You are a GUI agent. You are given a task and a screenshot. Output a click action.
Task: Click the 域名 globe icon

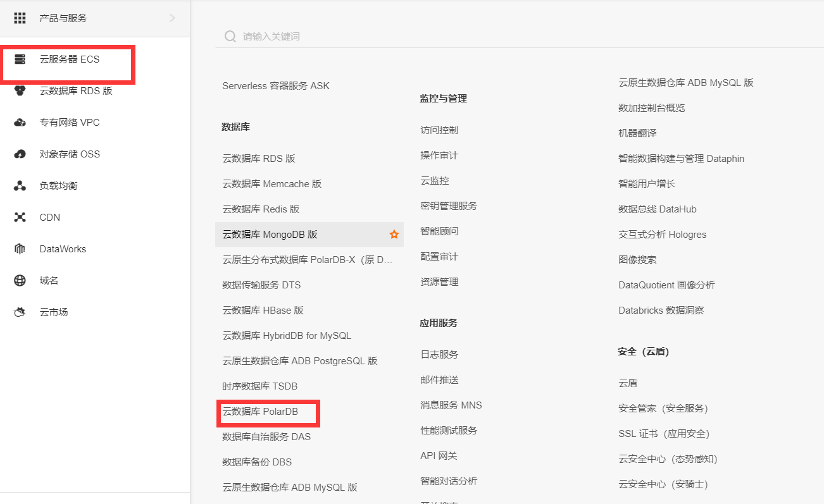[20, 281]
